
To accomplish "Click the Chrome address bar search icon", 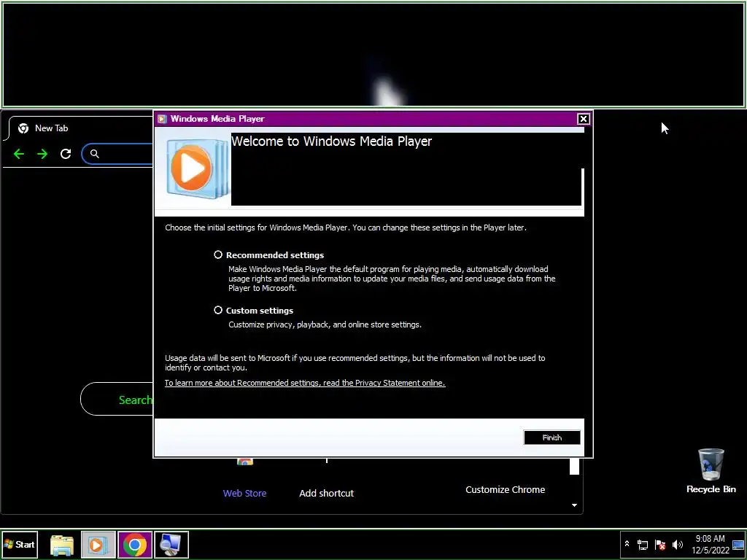I will pos(95,154).
